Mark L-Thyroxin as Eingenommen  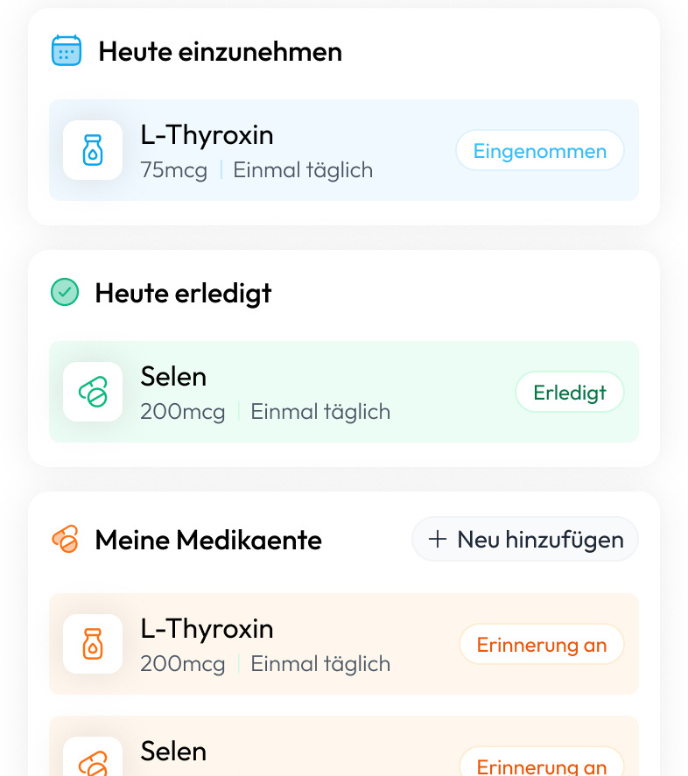[539, 152]
